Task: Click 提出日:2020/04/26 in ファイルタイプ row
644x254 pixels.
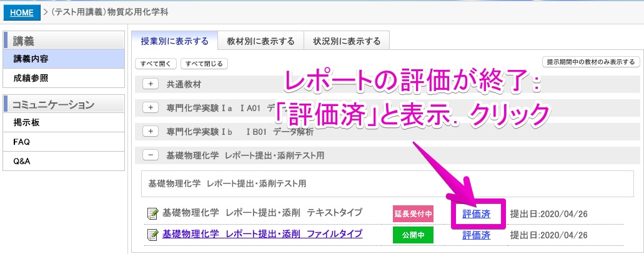Action: point(548,235)
